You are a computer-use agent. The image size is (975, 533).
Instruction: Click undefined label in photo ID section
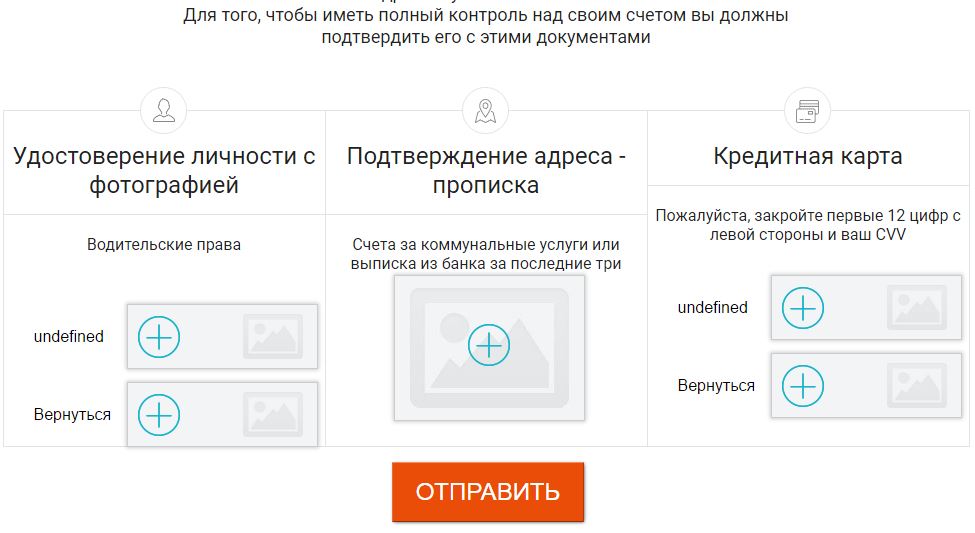click(68, 336)
